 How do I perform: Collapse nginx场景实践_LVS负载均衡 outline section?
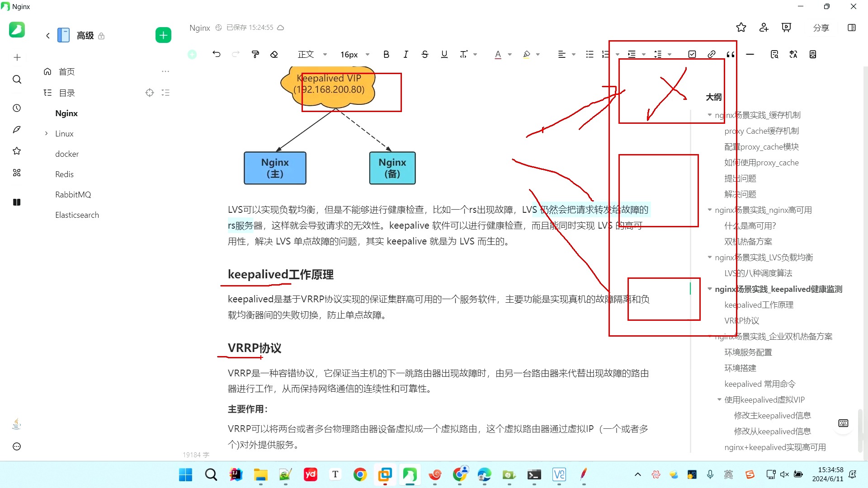click(x=710, y=257)
